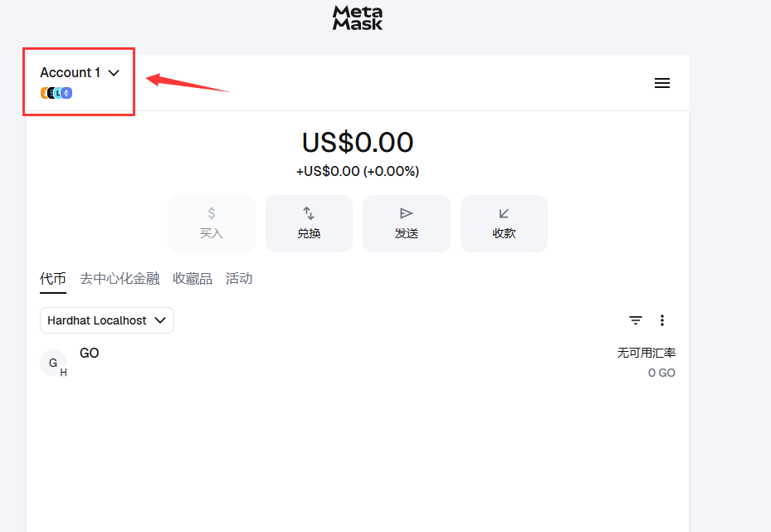This screenshot has width=771, height=532.
Task: Click the 发送 (Send) button
Action: [x=406, y=224]
